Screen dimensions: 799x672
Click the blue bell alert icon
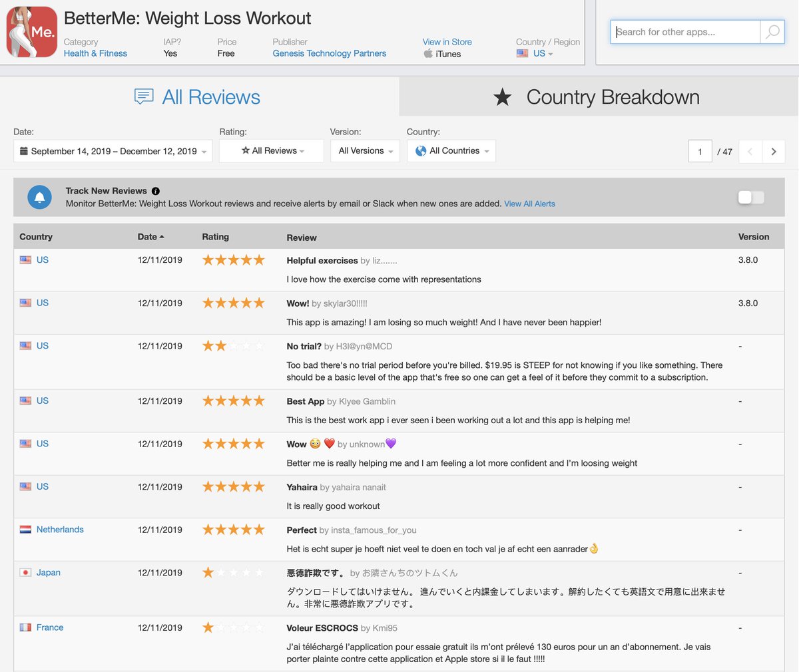point(39,197)
